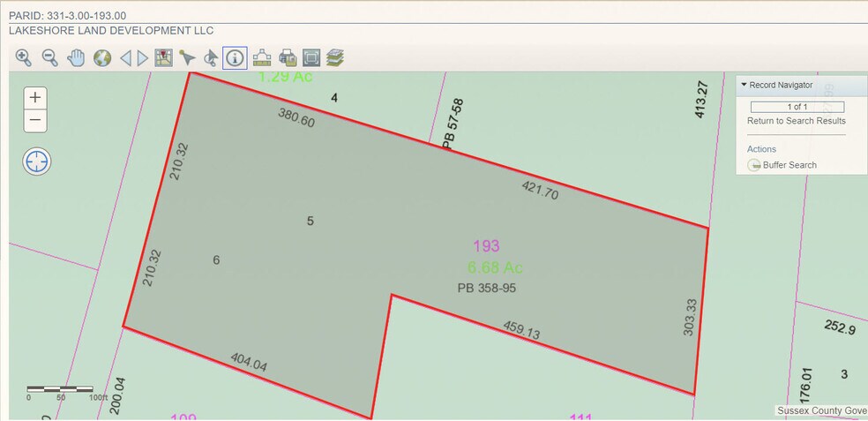Image resolution: width=868 pixels, height=421 pixels.
Task: Click the circular locate crosshair button
Action: point(37,162)
